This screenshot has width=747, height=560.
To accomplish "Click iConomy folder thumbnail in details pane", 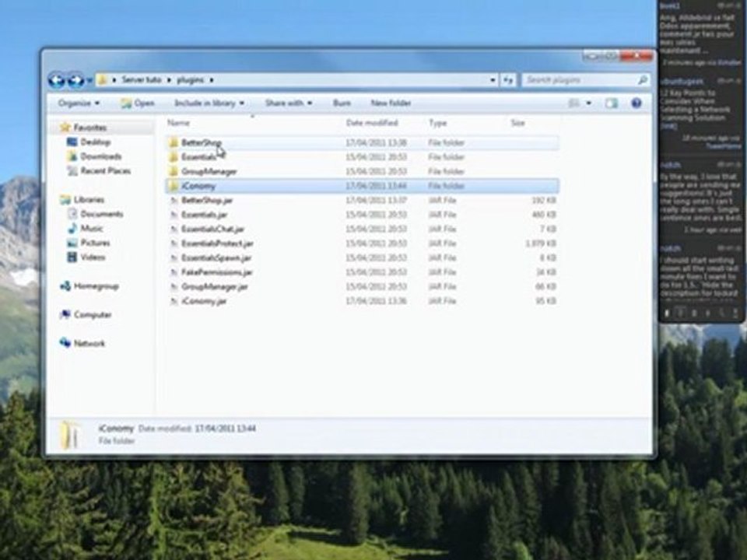I will [69, 434].
